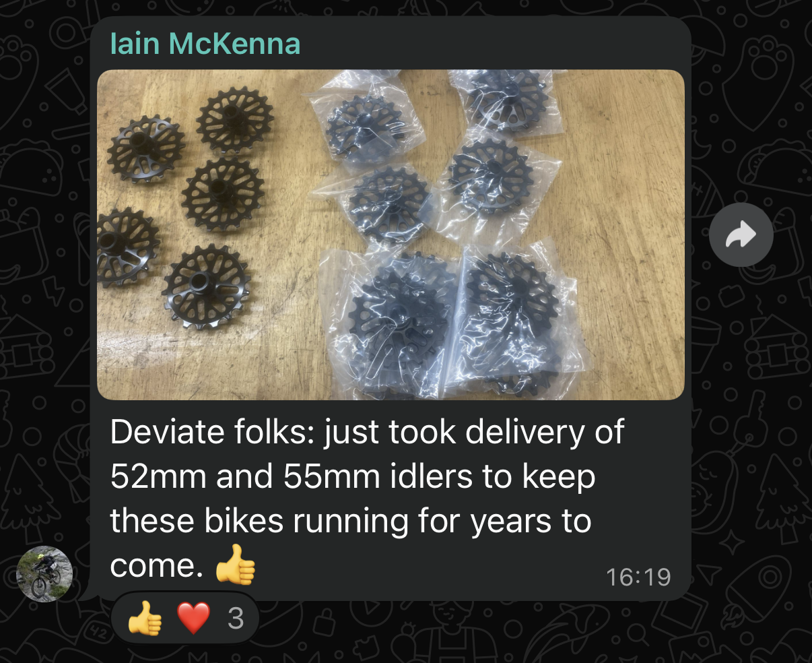The height and width of the screenshot is (663, 812).
Task: Open Iain McKenna's profile picture avatar
Action: [44, 573]
